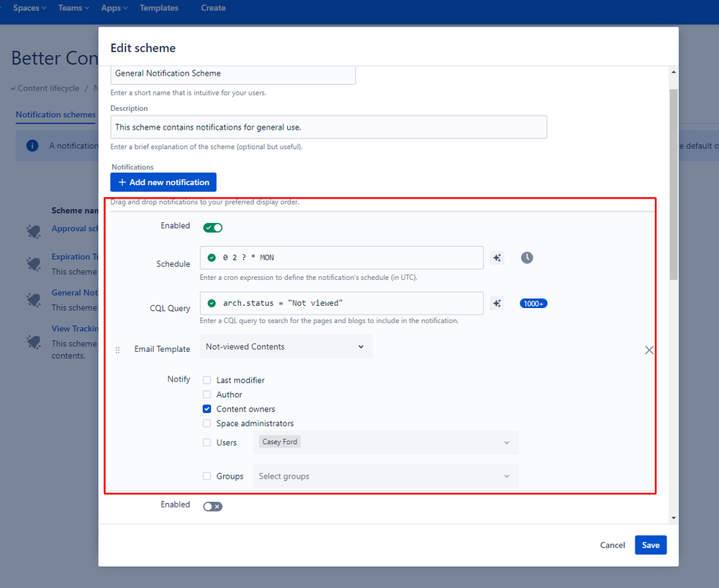This screenshot has height=588, width=719.
Task: Open the View Tracking scheme link
Action: click(75, 328)
